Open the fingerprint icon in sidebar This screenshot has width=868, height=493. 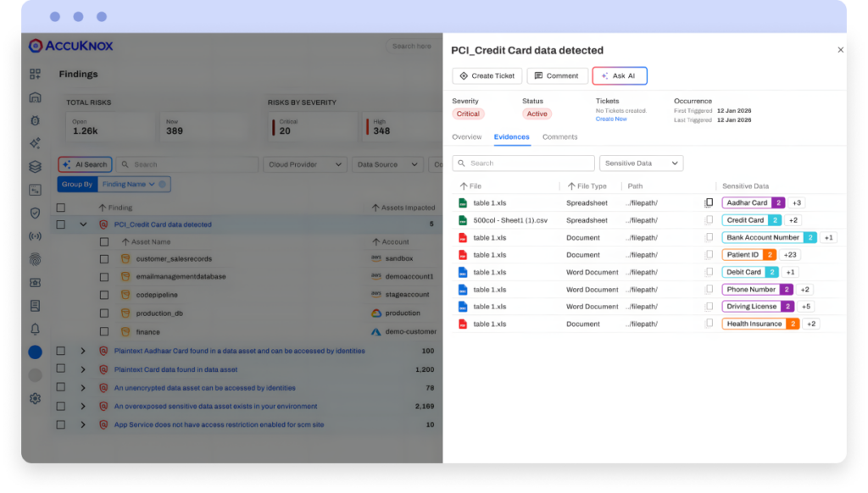click(35, 259)
